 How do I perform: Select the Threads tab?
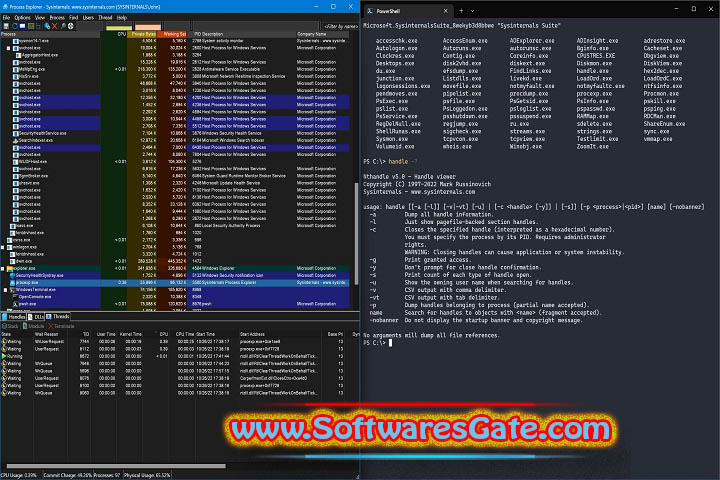(x=58, y=316)
